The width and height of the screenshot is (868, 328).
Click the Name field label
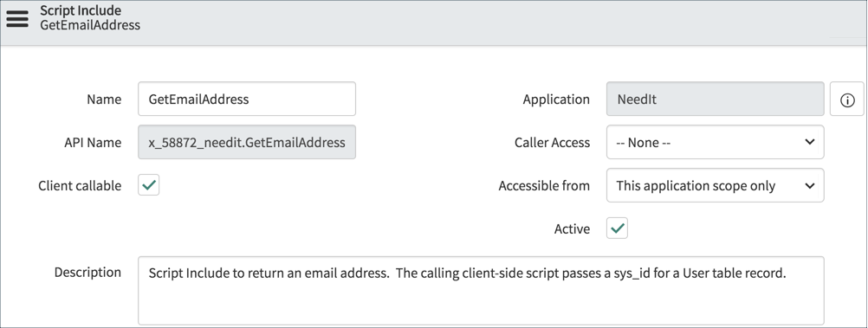104,100
